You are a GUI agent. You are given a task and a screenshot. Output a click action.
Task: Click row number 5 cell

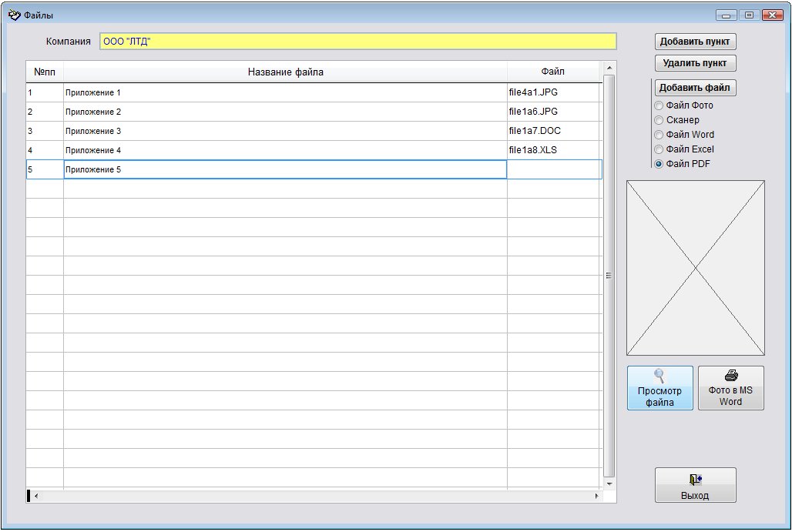tap(45, 169)
